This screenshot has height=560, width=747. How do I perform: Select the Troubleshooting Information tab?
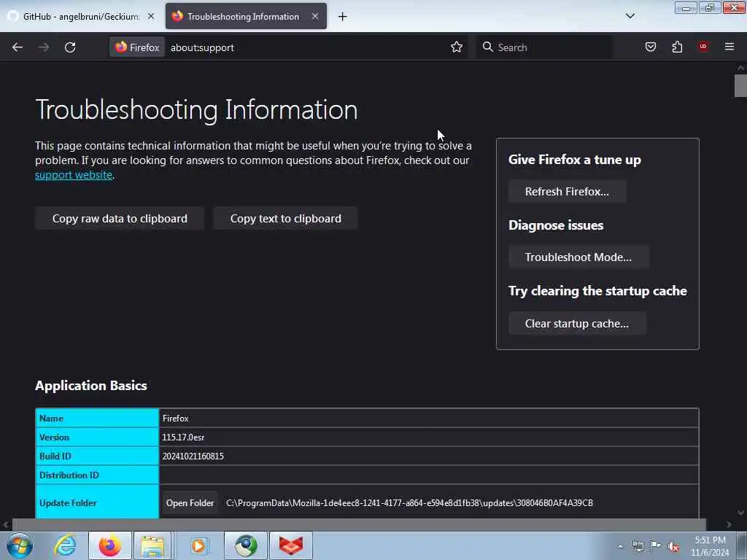[246, 16]
